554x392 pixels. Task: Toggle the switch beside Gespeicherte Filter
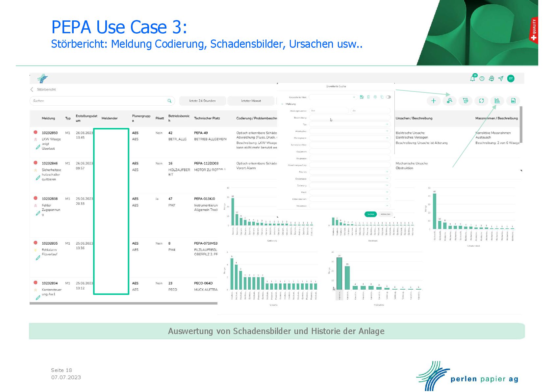click(389, 97)
